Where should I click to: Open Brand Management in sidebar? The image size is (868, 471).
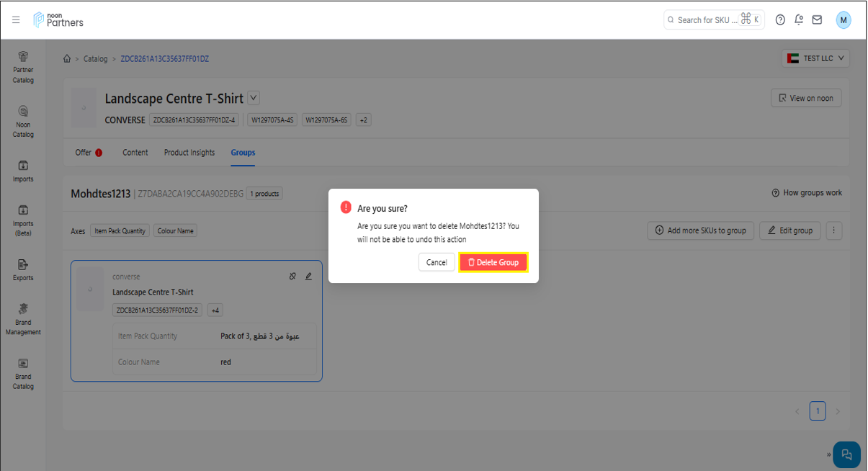[x=23, y=318]
